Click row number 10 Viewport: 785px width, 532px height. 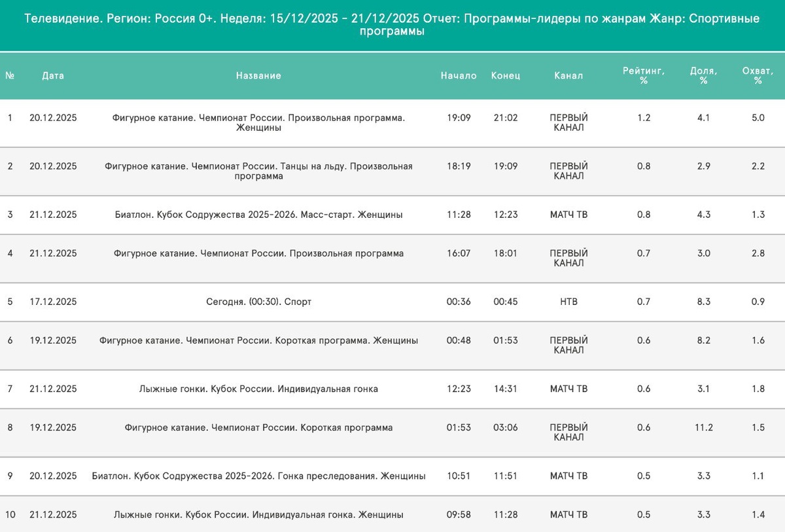tap(10, 515)
